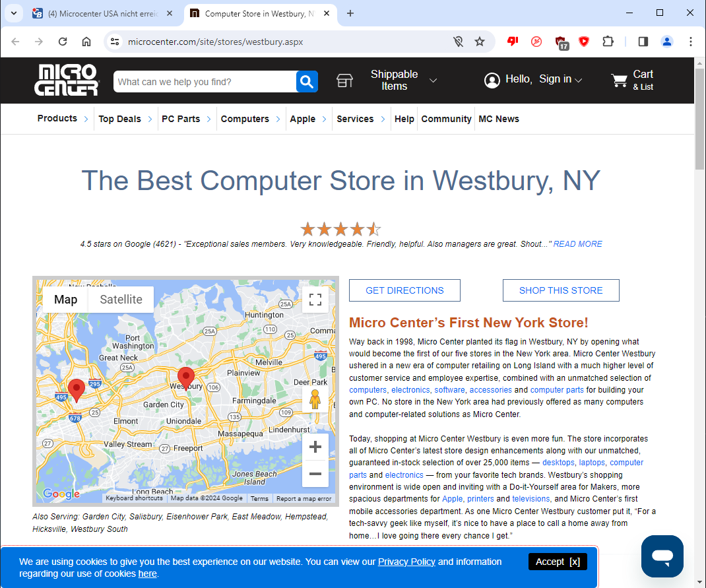
Task: Zoom out on the map
Action: point(315,474)
